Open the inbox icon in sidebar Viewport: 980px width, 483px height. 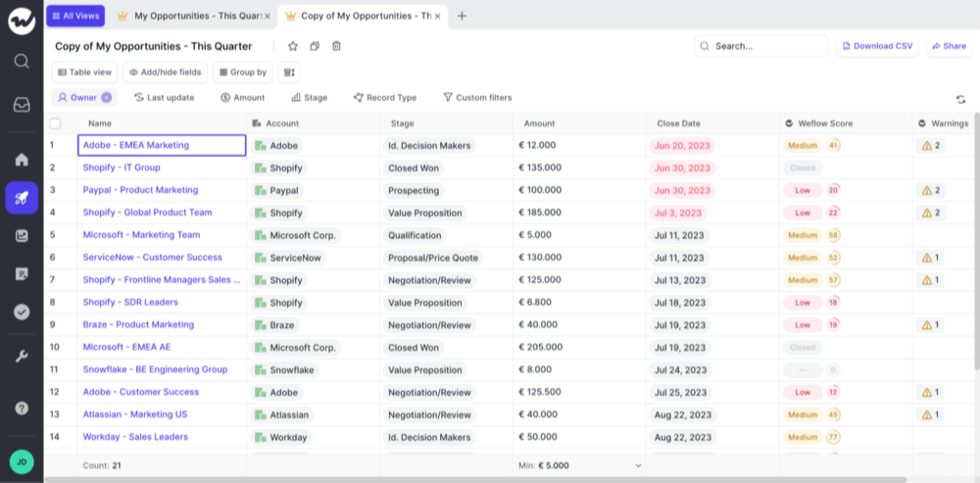click(x=22, y=105)
